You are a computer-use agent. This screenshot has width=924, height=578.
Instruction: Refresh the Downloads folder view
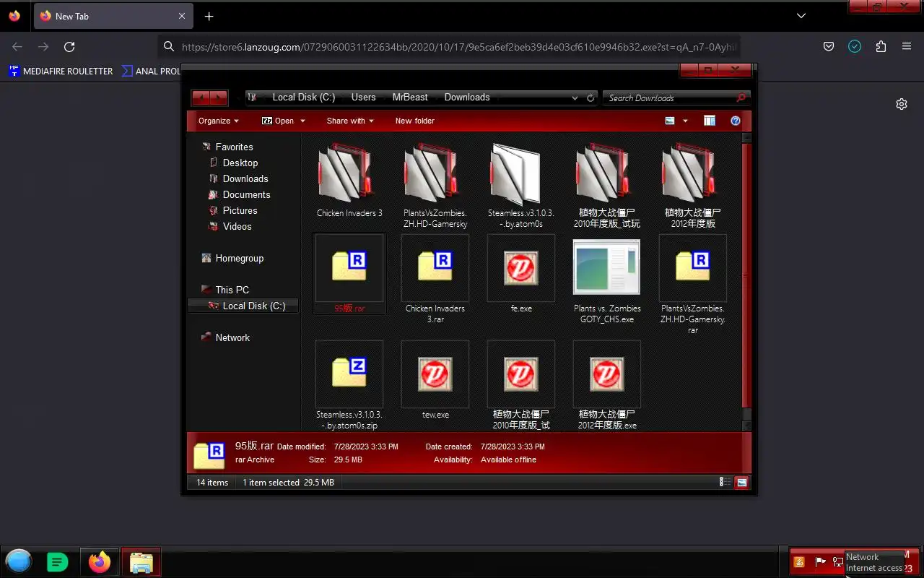[590, 98]
